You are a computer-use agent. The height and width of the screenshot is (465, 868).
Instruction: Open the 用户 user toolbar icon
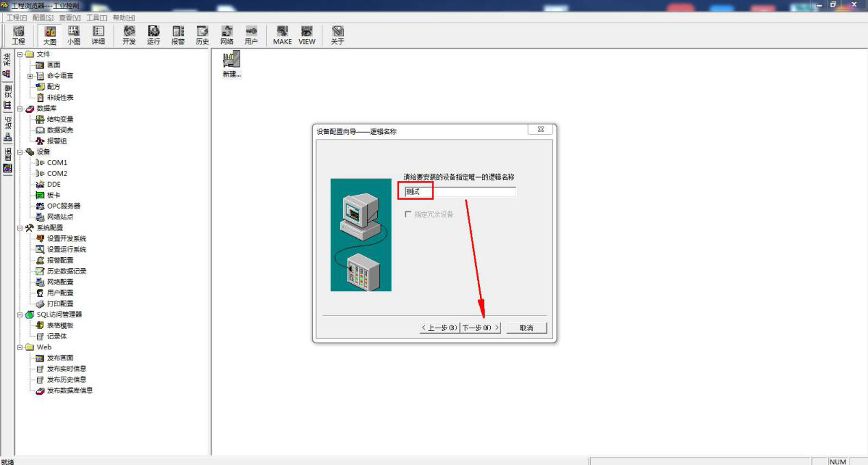tap(251, 35)
